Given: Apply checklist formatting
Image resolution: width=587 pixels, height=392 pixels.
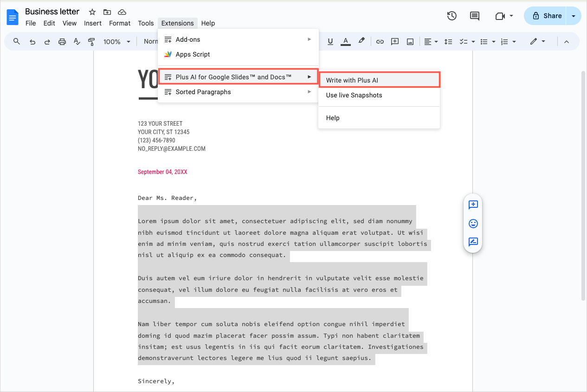Looking at the screenshot, I should point(463,42).
